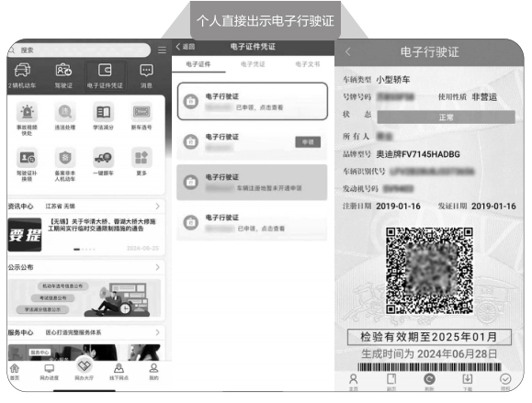
Task: Click the search input field
Action: coord(79,50)
